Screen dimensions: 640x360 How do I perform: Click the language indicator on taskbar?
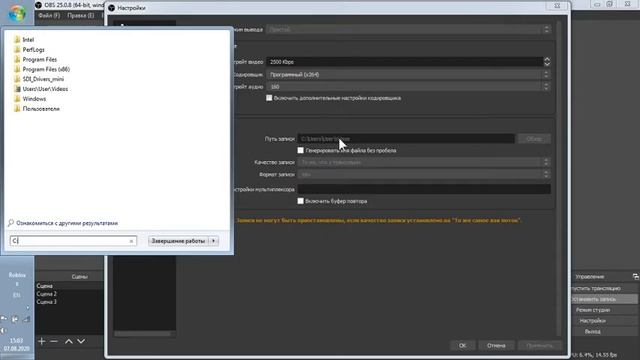pyautogui.click(x=16, y=295)
